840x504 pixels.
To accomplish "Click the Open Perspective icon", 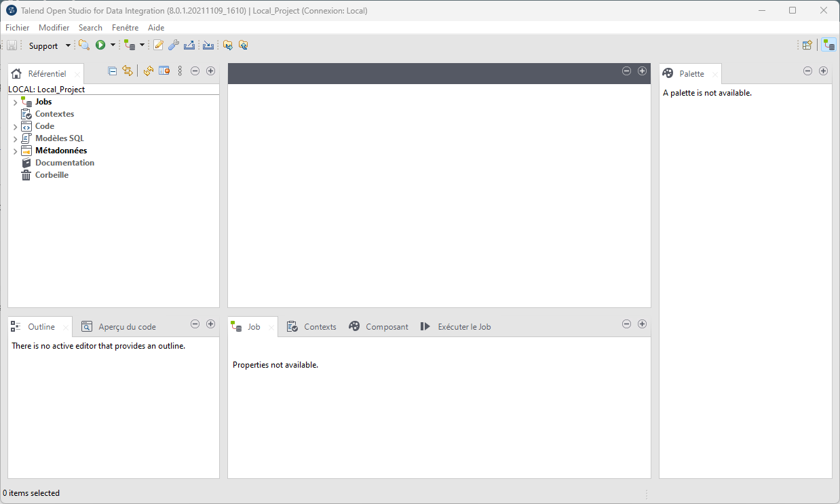I will coord(807,45).
